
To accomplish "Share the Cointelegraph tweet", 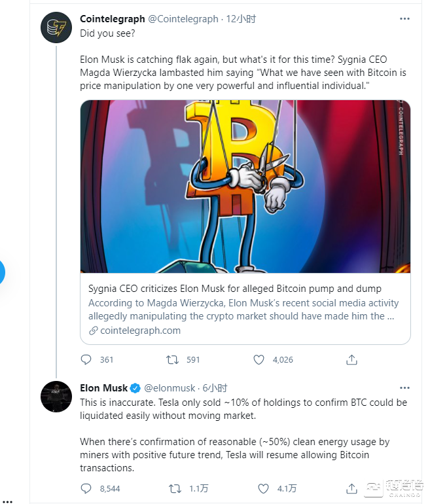I will [351, 359].
